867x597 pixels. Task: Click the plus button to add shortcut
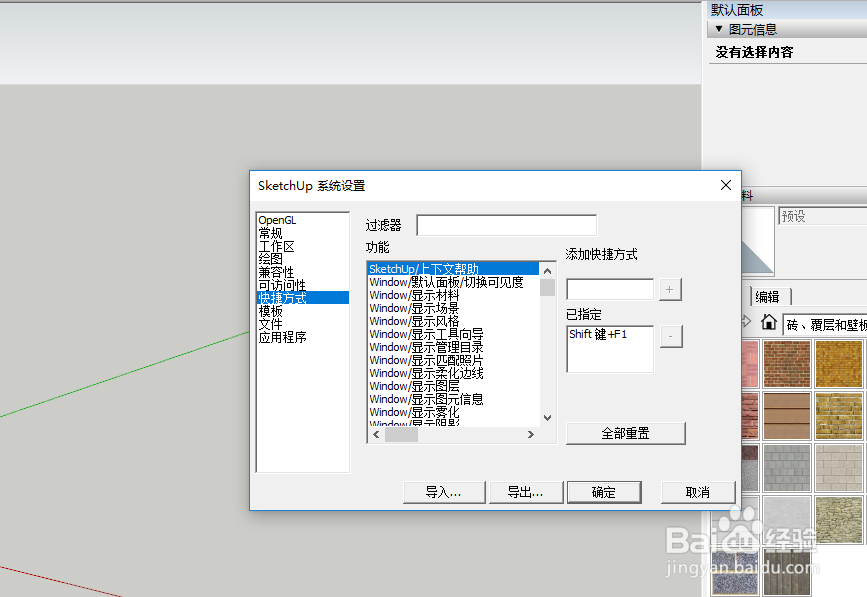[670, 289]
